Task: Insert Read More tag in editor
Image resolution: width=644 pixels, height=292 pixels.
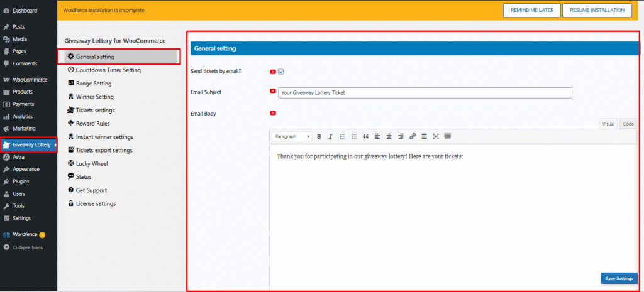Action: click(425, 136)
